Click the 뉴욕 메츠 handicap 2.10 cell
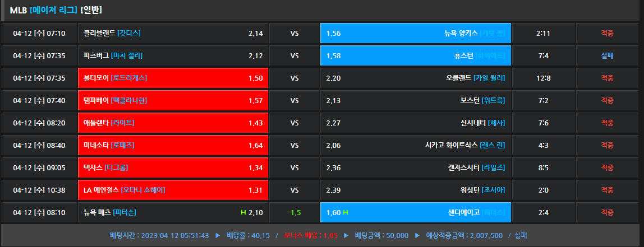Screen dimensions: 644x247 [x=173, y=212]
